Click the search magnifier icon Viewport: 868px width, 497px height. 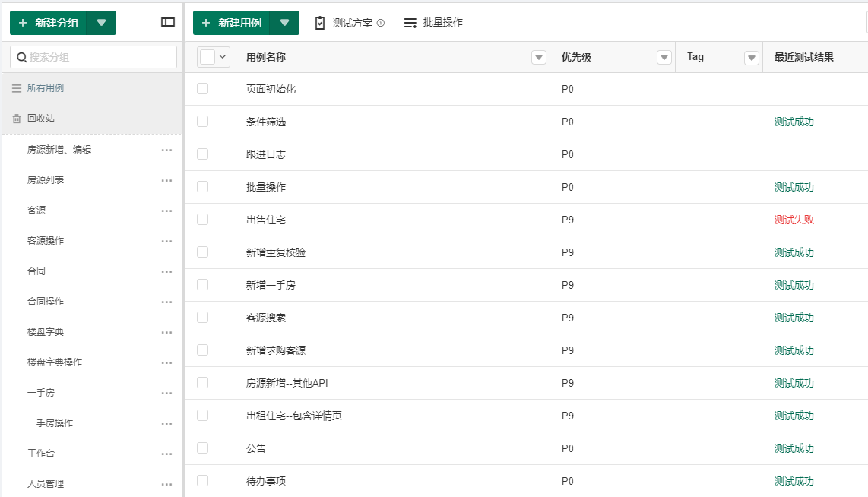[x=21, y=57]
